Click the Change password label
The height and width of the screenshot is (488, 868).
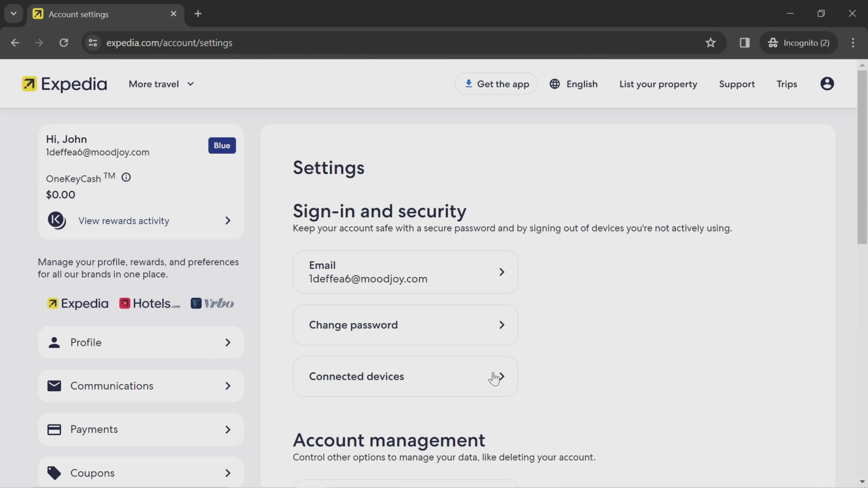[x=354, y=325]
